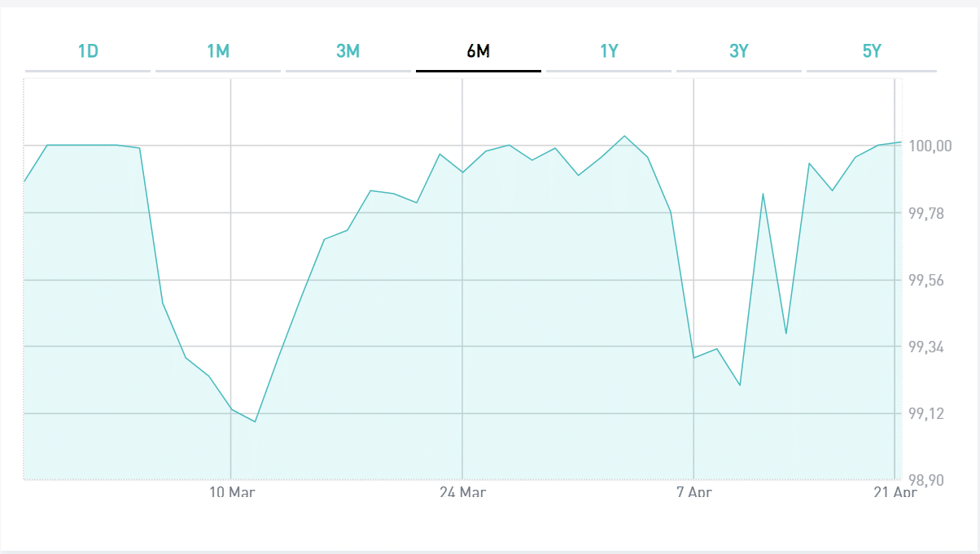Click the highest peak of the line chart
The image size is (980, 554).
[624, 136]
